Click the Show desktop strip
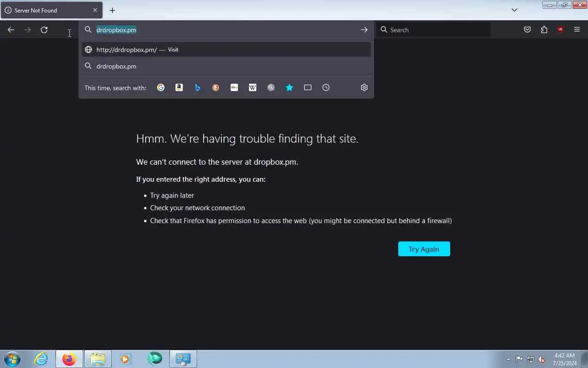The image size is (588, 368). 584,359
